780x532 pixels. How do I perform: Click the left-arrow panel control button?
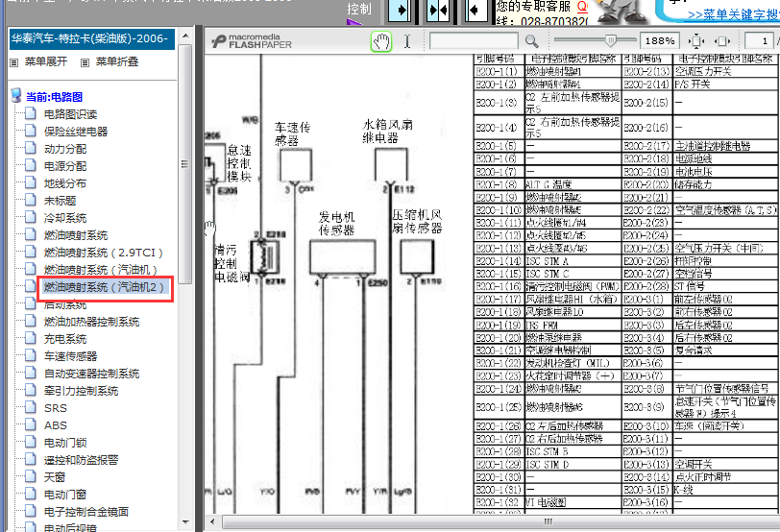476,10
